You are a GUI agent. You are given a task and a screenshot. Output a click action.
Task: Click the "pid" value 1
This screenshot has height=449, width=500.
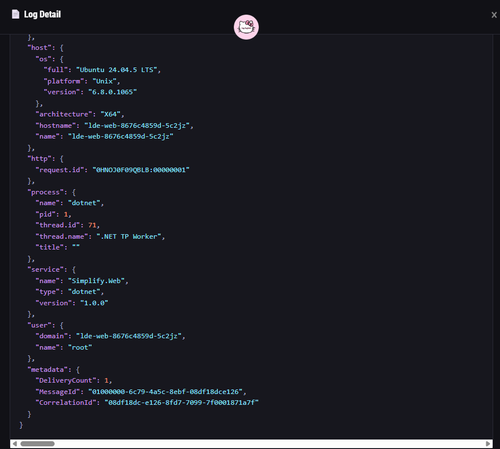[66, 214]
